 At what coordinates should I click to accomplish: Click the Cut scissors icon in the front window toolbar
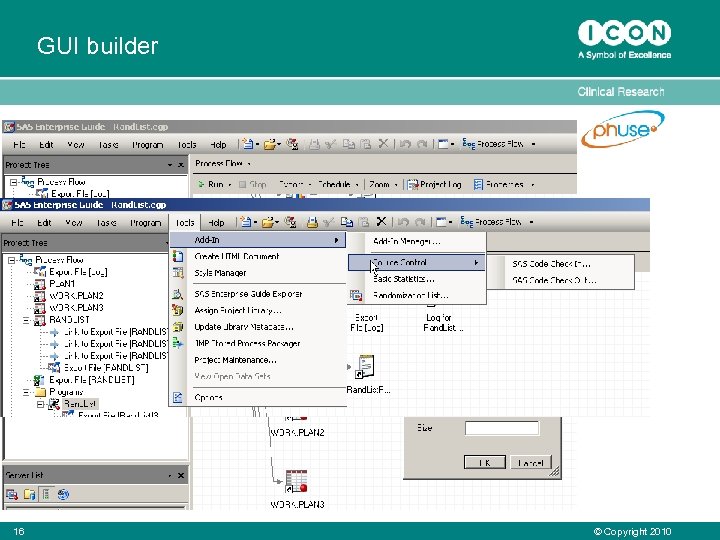[329, 222]
